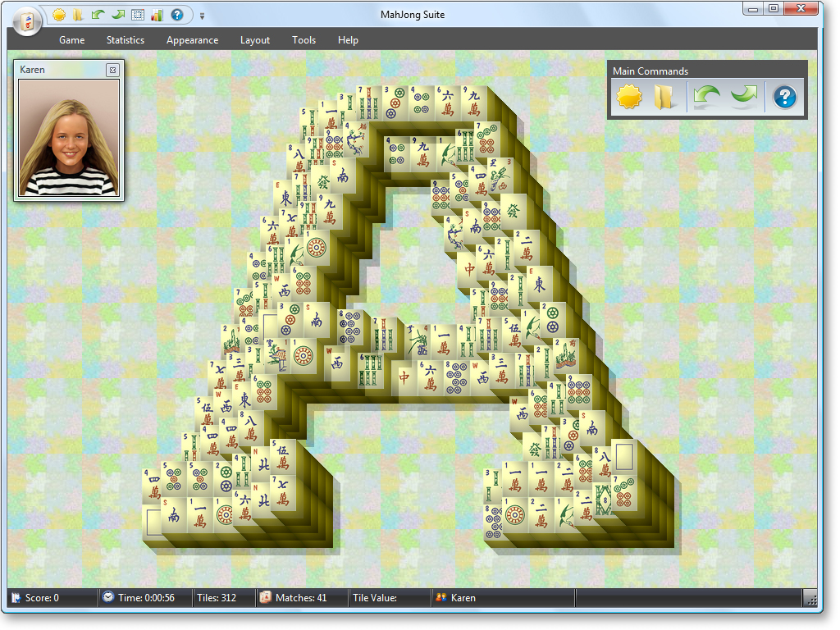The height and width of the screenshot is (630, 840).
Task: Redo move in quick access toolbar
Action: [x=118, y=15]
